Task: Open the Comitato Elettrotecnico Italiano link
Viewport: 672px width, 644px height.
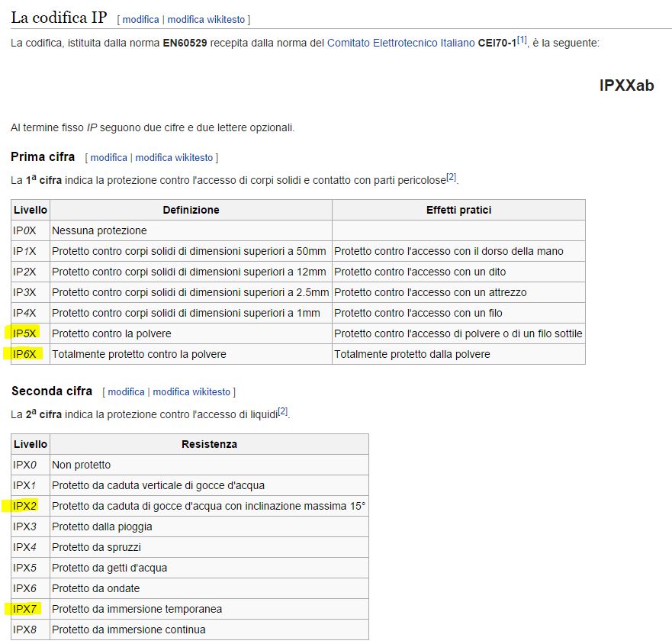Action: click(x=400, y=43)
